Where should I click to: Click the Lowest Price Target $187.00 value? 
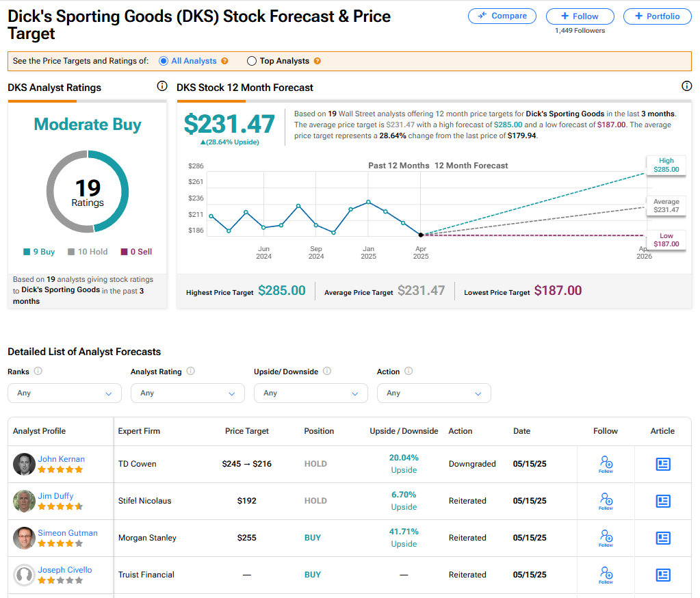[x=558, y=291]
